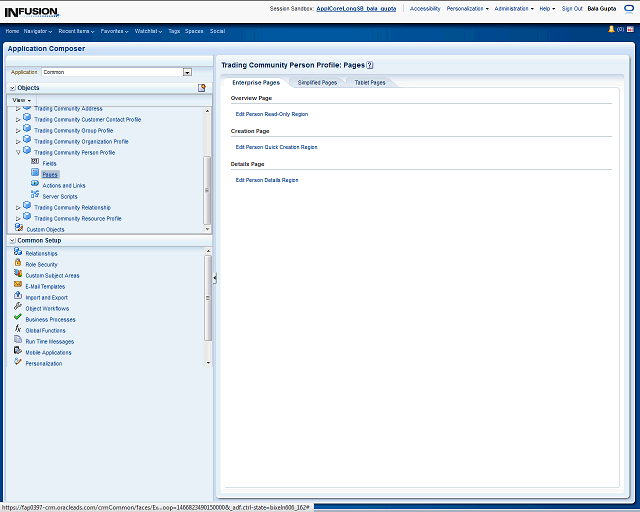Open the Edit Person Quick Creation Region link
This screenshot has width=640, height=512.
pyautogui.click(x=276, y=147)
